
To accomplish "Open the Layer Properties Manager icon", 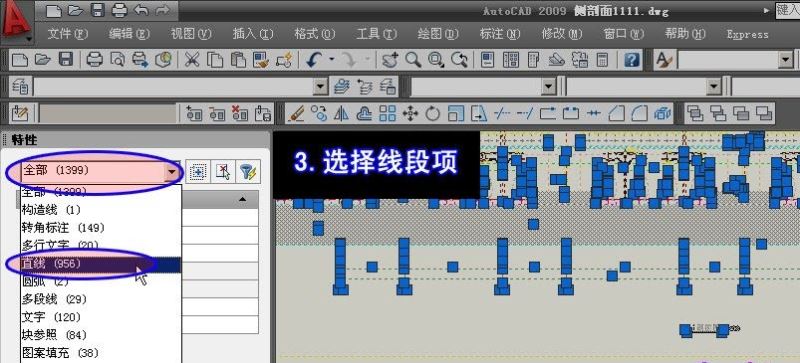I will pyautogui.click(x=20, y=86).
